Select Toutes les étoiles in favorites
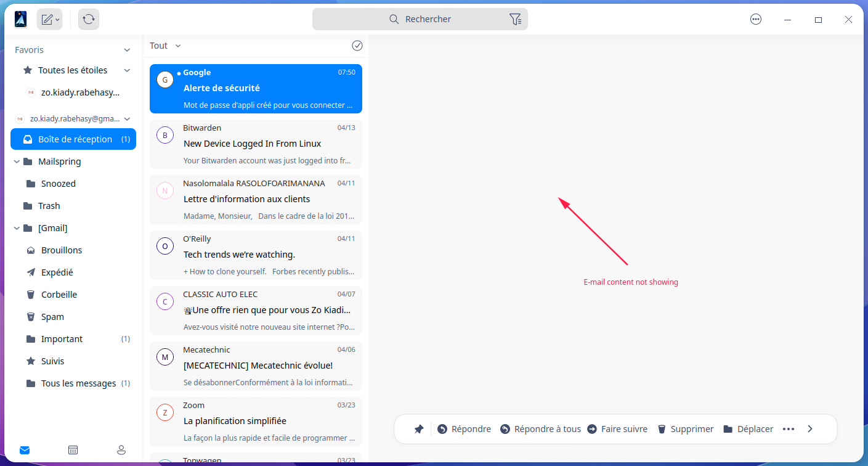This screenshot has width=868, height=466. pyautogui.click(x=73, y=70)
